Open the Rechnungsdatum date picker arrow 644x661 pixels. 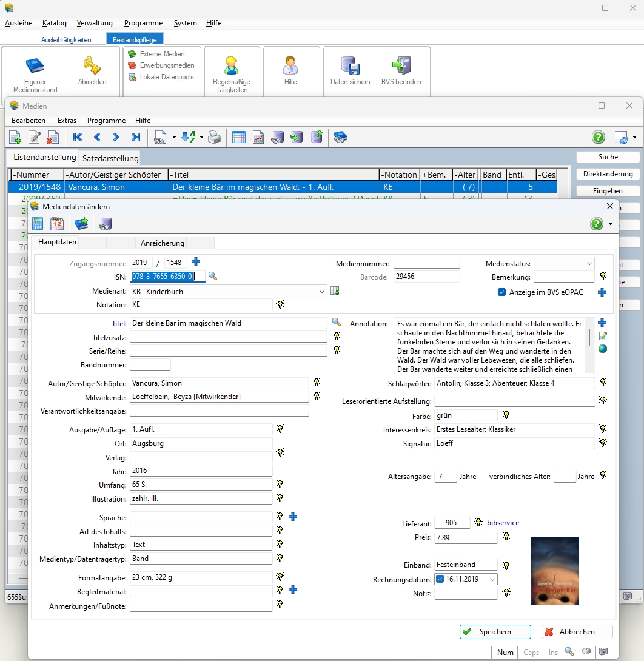[x=492, y=579]
